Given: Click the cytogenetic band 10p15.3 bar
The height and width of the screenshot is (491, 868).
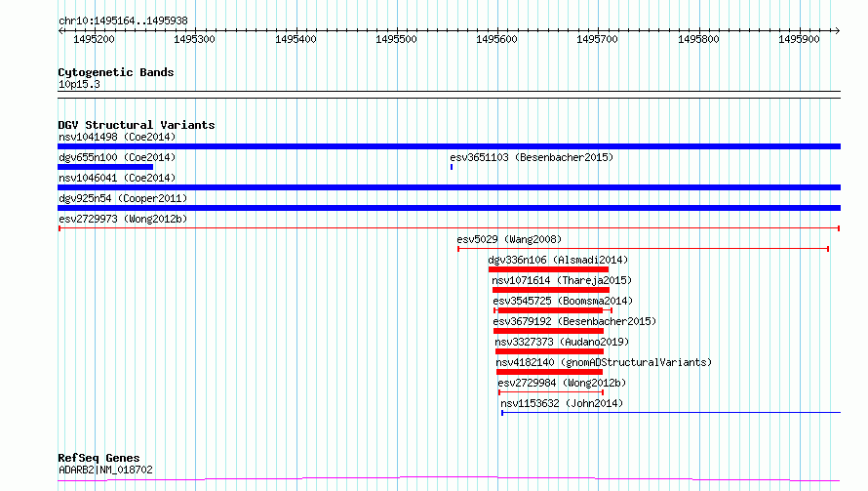Looking at the screenshot, I should click(449, 95).
